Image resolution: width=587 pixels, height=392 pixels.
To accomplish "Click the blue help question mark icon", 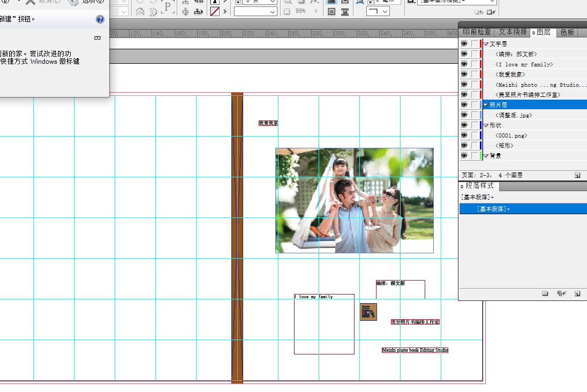I will pyautogui.click(x=100, y=19).
